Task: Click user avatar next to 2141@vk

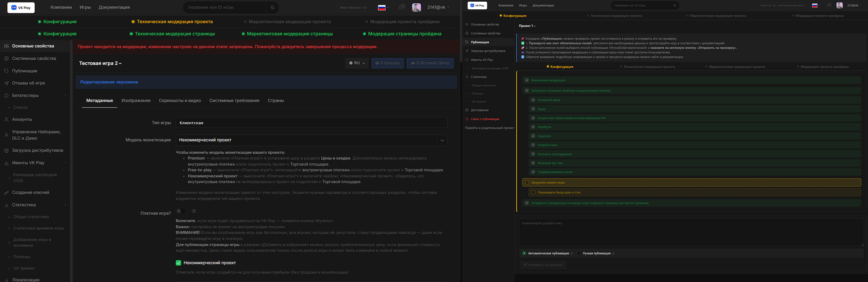Action: (x=416, y=8)
